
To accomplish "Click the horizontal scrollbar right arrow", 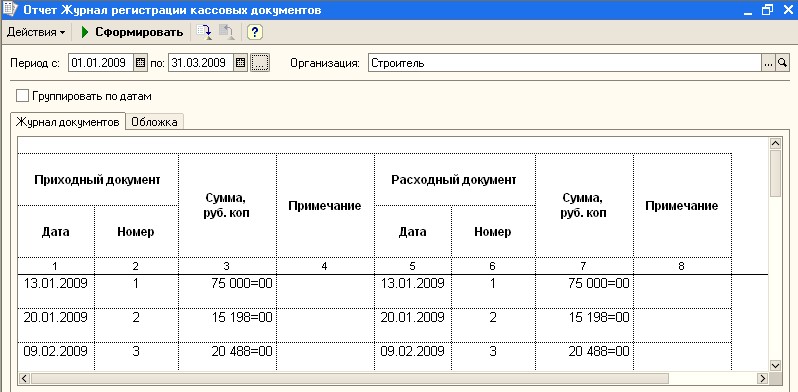I will [762, 378].
